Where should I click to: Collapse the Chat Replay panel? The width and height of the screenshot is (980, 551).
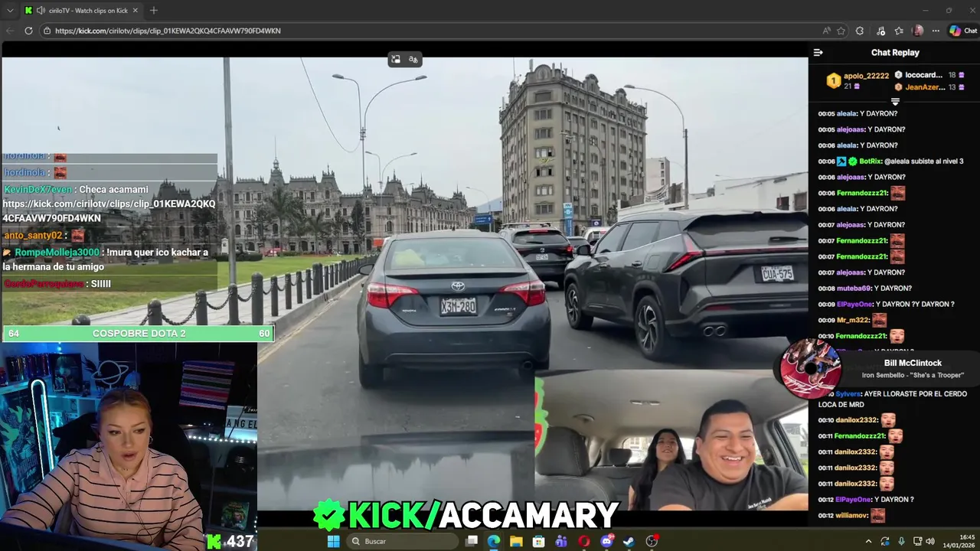coord(818,53)
